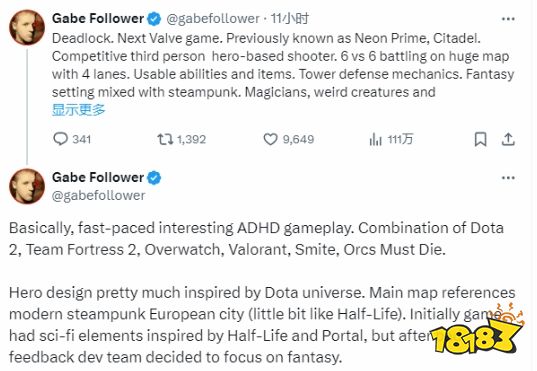Click @gabefollower handle below second tweet name

(99, 196)
